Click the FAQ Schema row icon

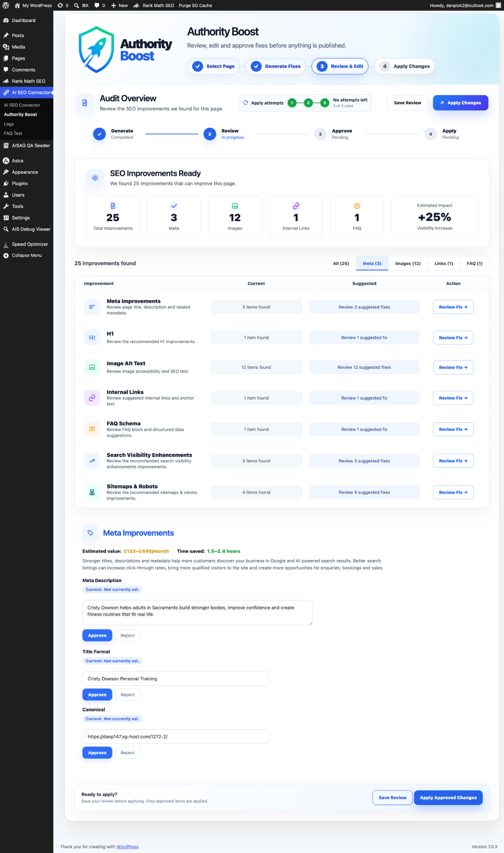click(92, 429)
